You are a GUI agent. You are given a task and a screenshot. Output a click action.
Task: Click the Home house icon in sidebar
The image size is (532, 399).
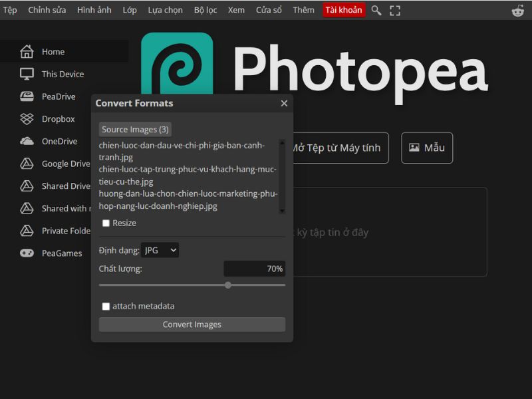(x=27, y=52)
